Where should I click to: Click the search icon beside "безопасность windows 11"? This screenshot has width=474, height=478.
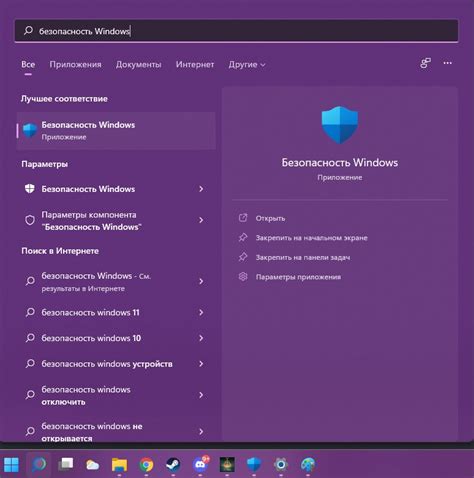pyautogui.click(x=30, y=312)
